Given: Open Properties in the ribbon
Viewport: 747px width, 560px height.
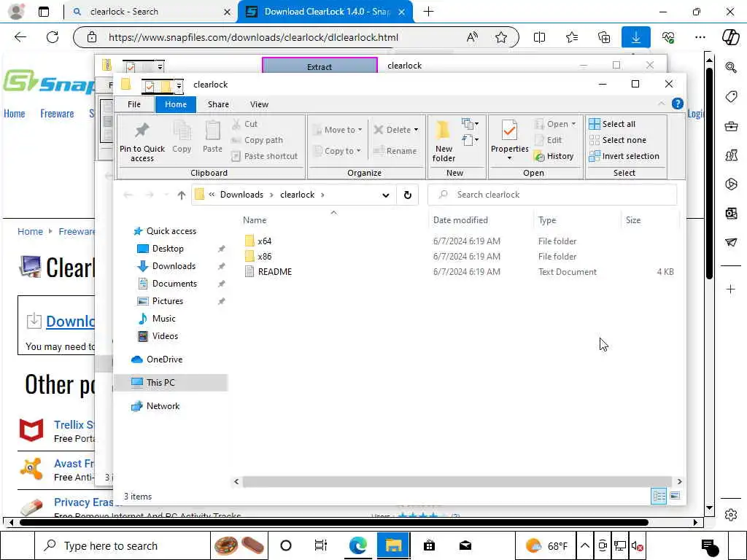Looking at the screenshot, I should (509, 136).
